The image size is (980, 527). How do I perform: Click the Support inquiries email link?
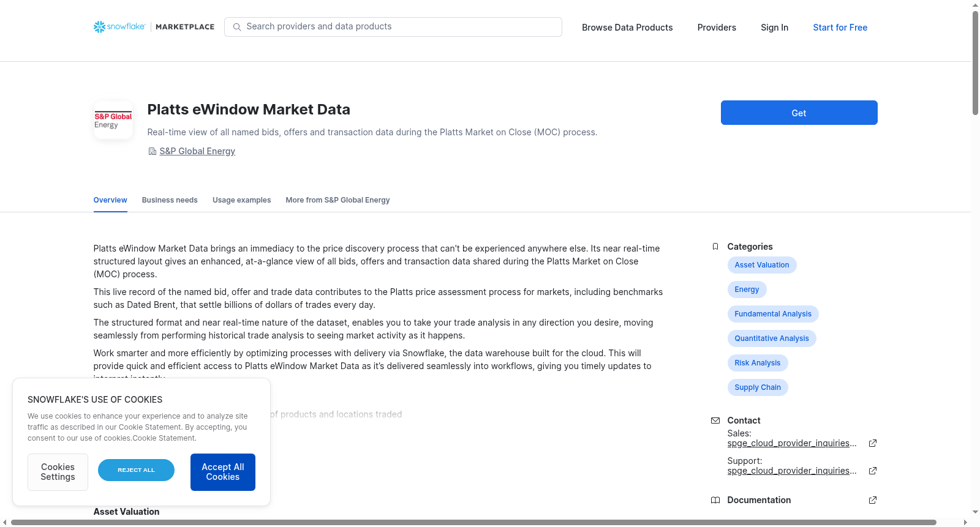(x=792, y=471)
